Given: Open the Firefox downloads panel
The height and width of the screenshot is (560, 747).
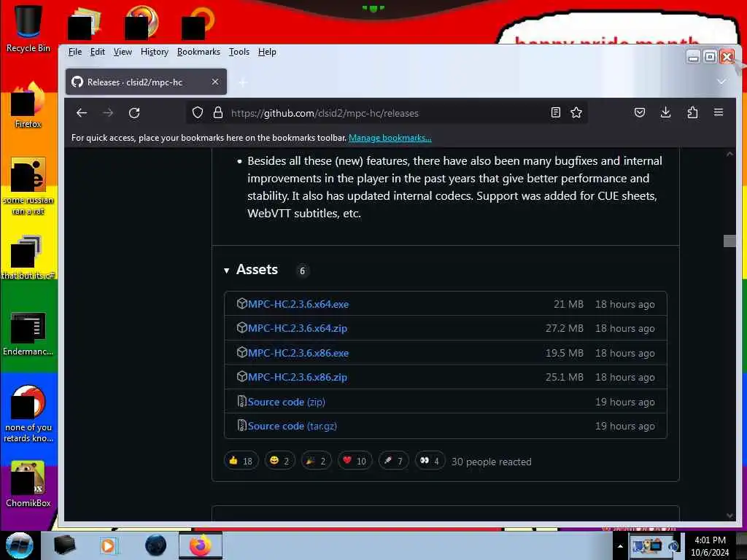Looking at the screenshot, I should 665,112.
